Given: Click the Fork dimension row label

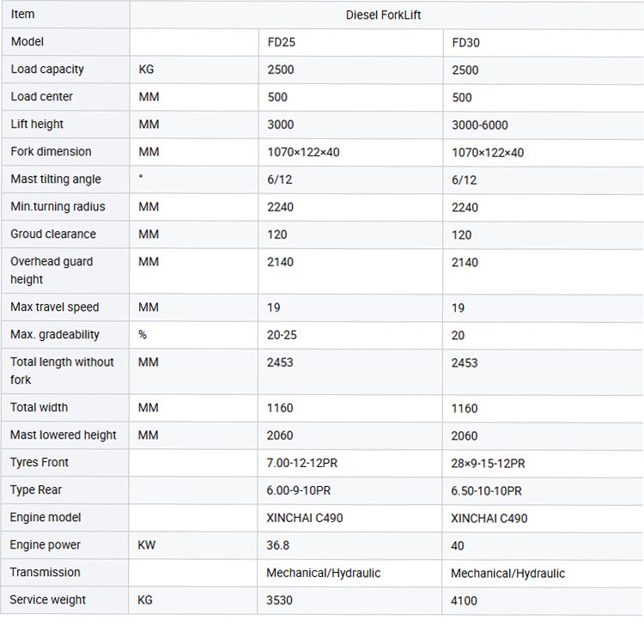Looking at the screenshot, I should 51,152.
